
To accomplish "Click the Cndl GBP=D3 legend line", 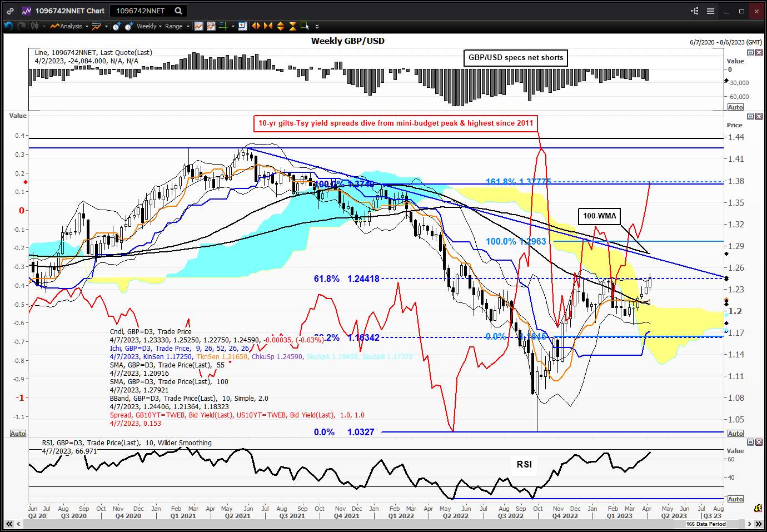I will click(x=151, y=331).
